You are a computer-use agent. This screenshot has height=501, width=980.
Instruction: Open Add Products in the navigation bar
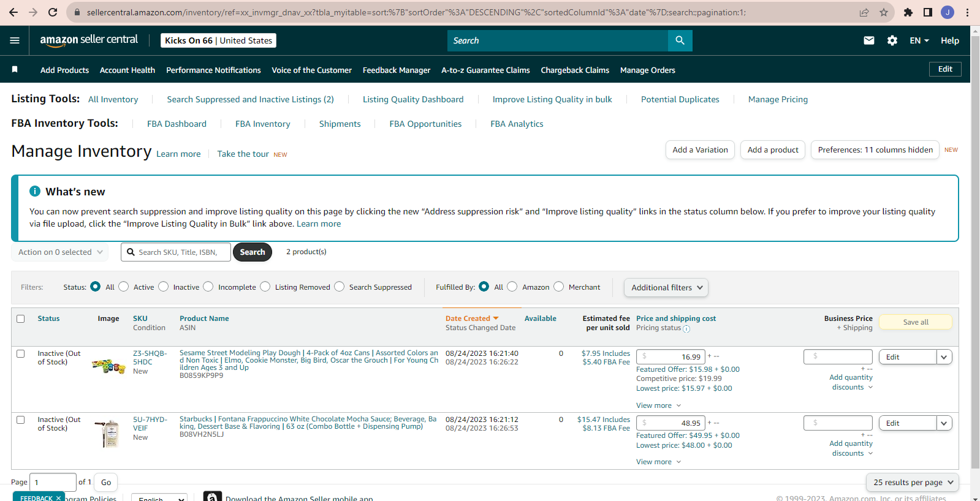64,70
